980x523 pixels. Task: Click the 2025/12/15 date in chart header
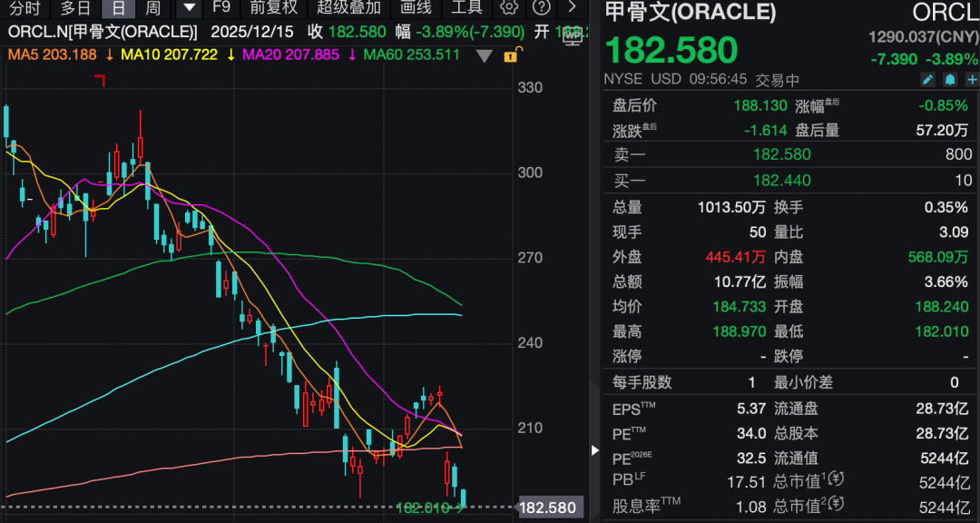pos(254,32)
